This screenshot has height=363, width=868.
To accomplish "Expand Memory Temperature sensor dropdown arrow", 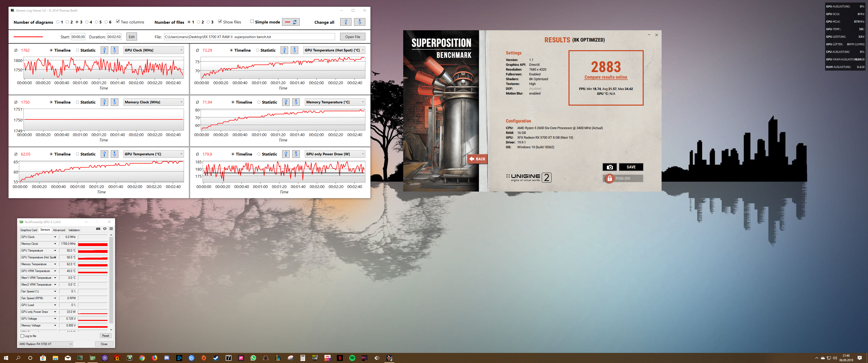I will (55, 264).
